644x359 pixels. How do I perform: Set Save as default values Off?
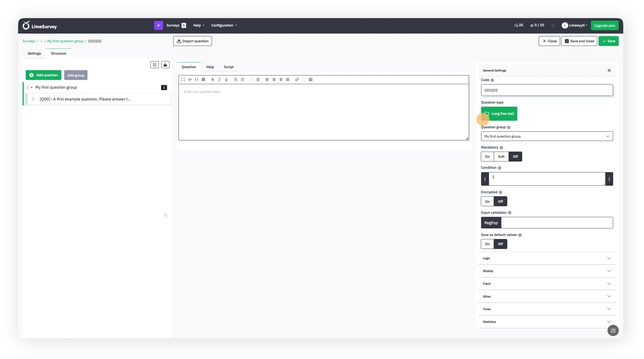click(x=500, y=244)
